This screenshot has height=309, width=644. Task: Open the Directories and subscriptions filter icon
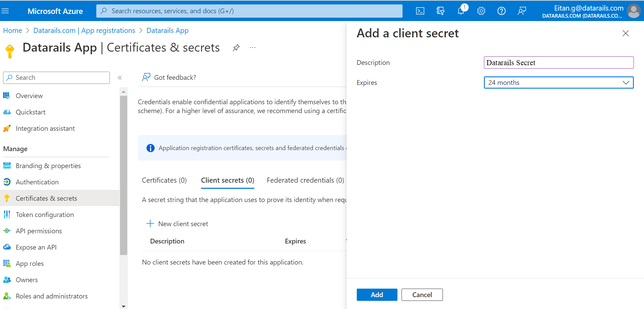click(x=440, y=11)
